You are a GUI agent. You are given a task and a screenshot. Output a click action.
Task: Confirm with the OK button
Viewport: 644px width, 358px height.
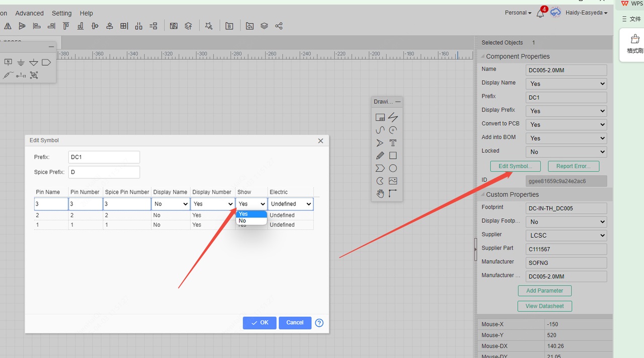coord(260,323)
